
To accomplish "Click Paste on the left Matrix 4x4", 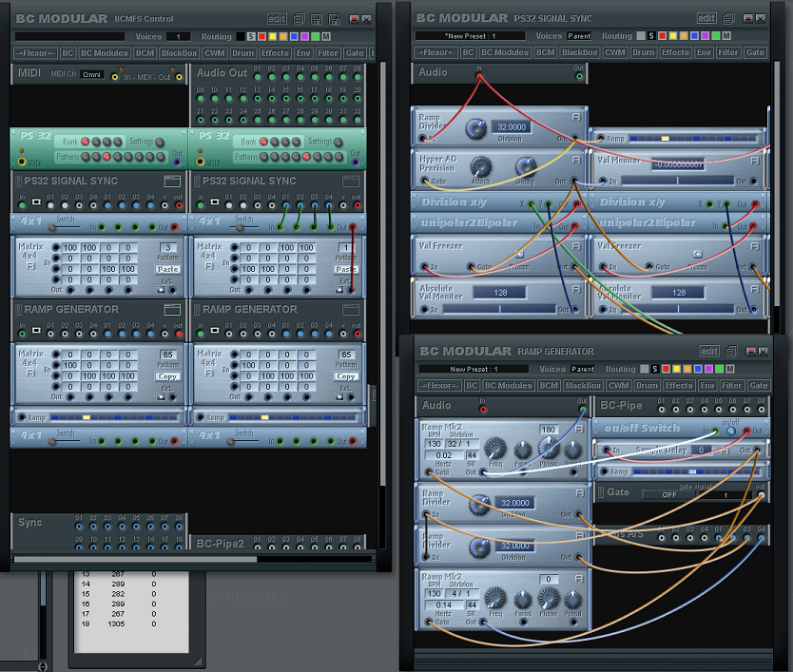I will coord(167,269).
